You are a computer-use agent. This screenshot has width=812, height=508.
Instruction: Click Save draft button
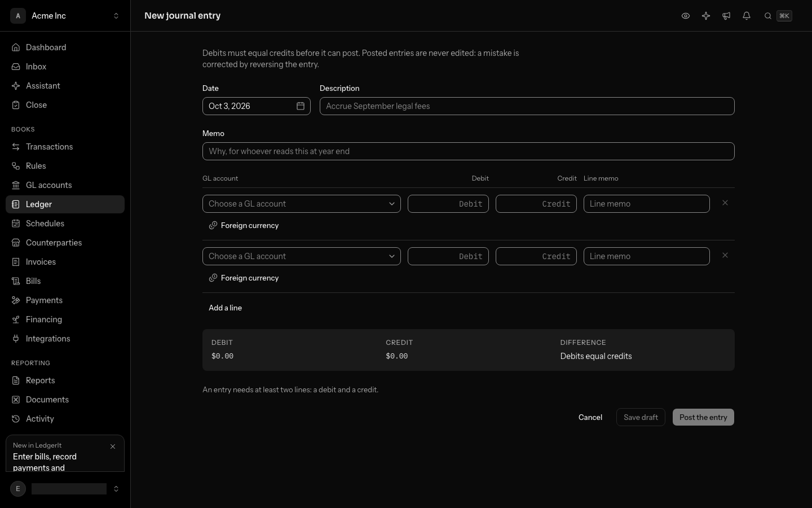tap(641, 417)
